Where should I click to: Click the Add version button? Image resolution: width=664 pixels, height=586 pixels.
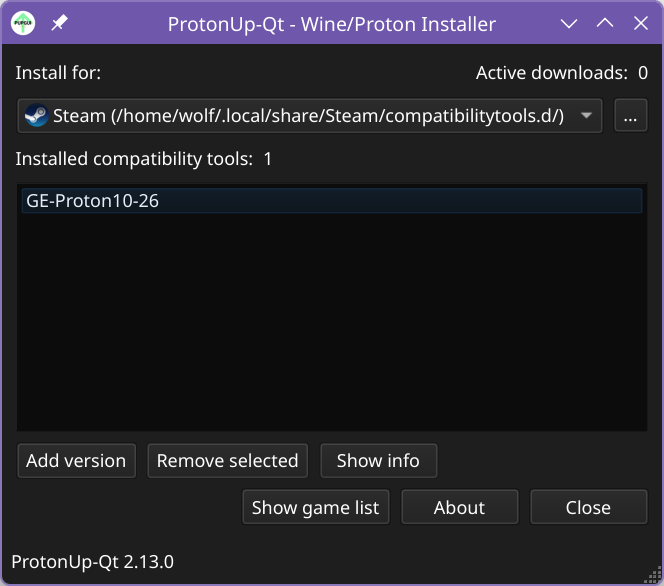pyautogui.click(x=76, y=461)
